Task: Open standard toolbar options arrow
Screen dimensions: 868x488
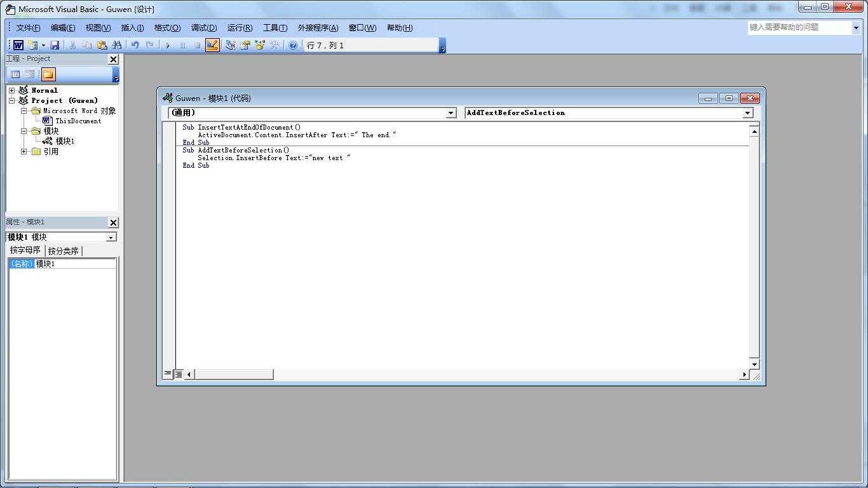Action: 442,45
